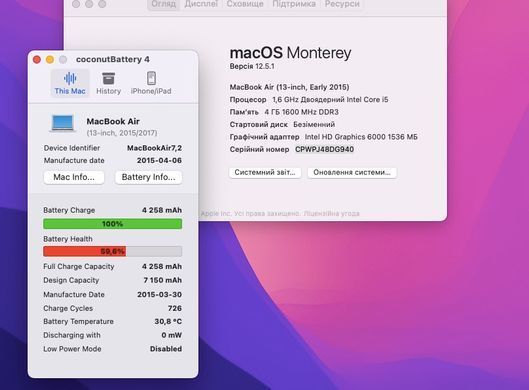This screenshot has width=529, height=390.
Task: Open the Підтримка tab
Action: coord(294,4)
